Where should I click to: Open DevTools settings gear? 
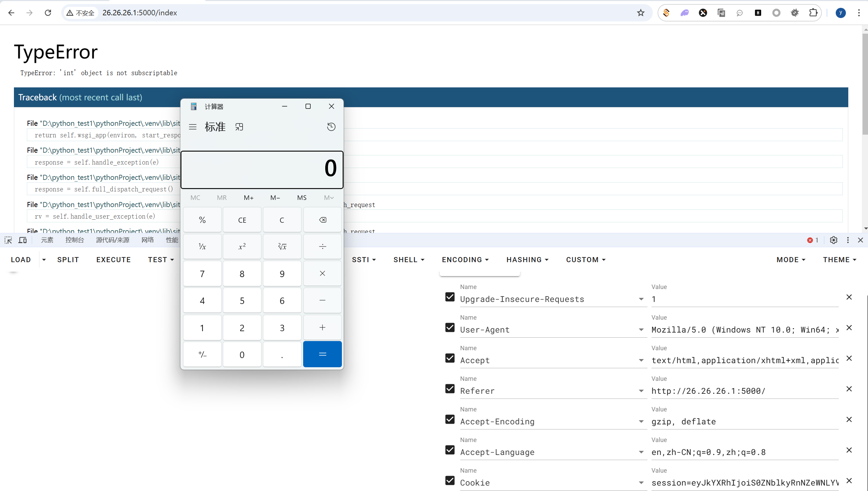pos(833,240)
